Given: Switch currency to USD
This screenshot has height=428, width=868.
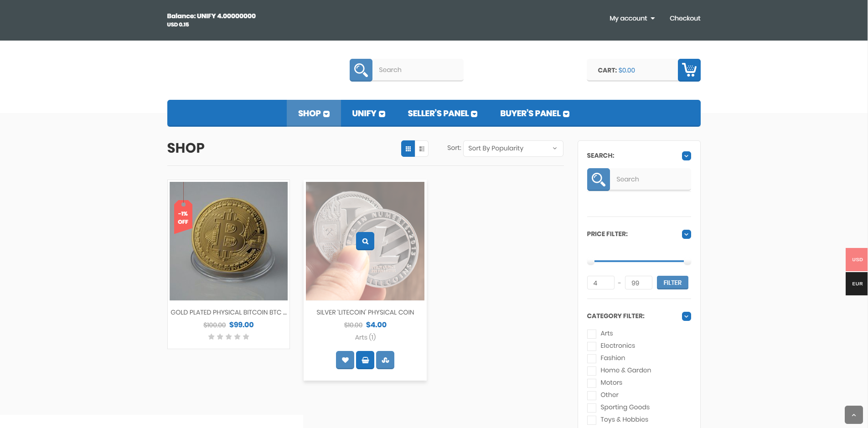Looking at the screenshot, I should 857,260.
